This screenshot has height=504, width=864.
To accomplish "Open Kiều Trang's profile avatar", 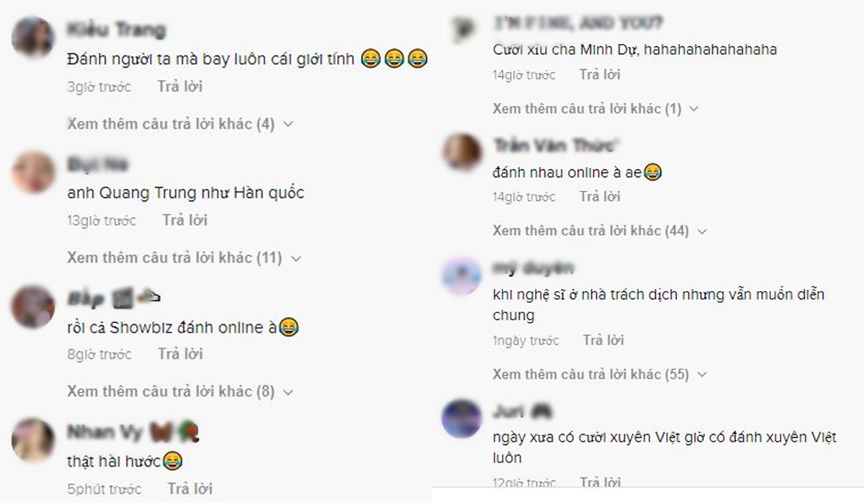I will (x=34, y=36).
